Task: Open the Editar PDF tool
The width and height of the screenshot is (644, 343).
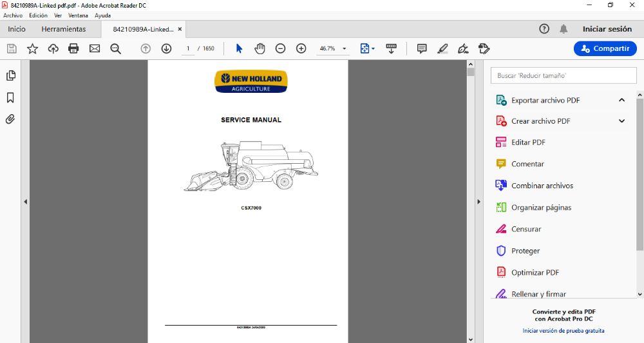Action: click(x=528, y=142)
